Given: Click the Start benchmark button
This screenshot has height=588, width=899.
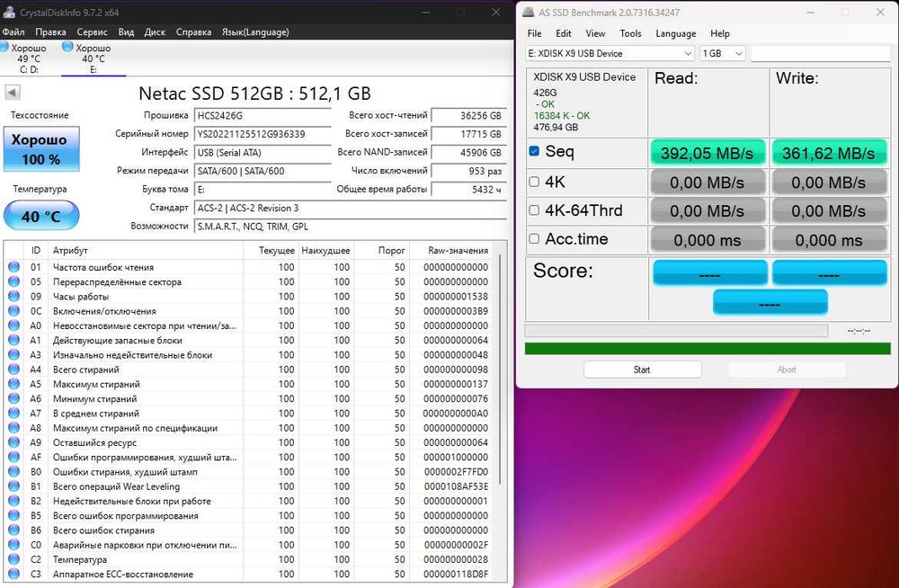Looking at the screenshot, I should click(642, 370).
